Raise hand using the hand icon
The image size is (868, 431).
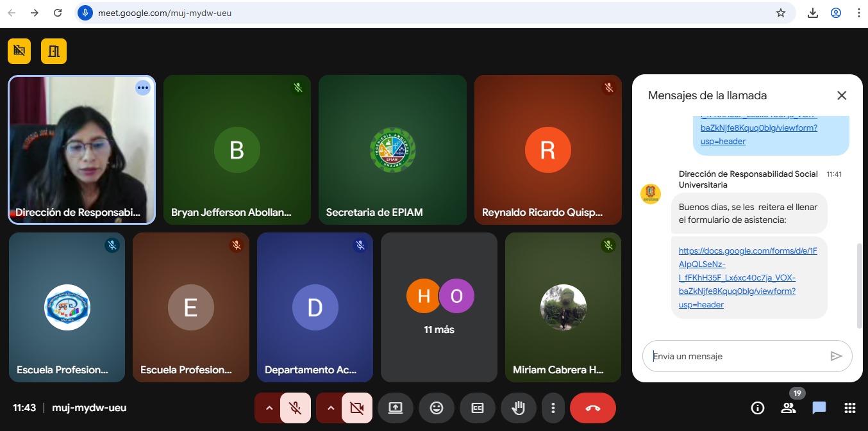click(x=518, y=408)
